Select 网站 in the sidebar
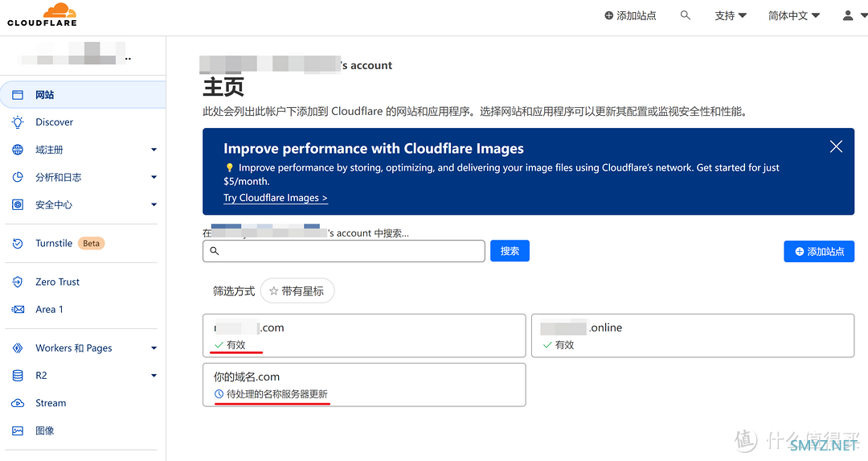Image resolution: width=868 pixels, height=461 pixels. tap(83, 95)
